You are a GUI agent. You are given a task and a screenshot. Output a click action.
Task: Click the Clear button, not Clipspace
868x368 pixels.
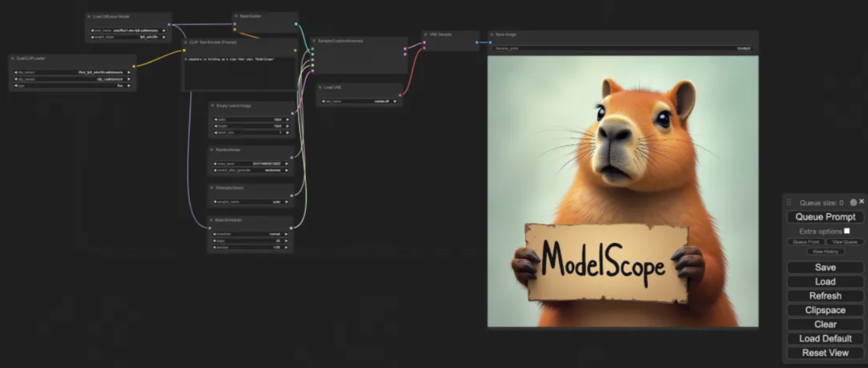[x=825, y=324]
